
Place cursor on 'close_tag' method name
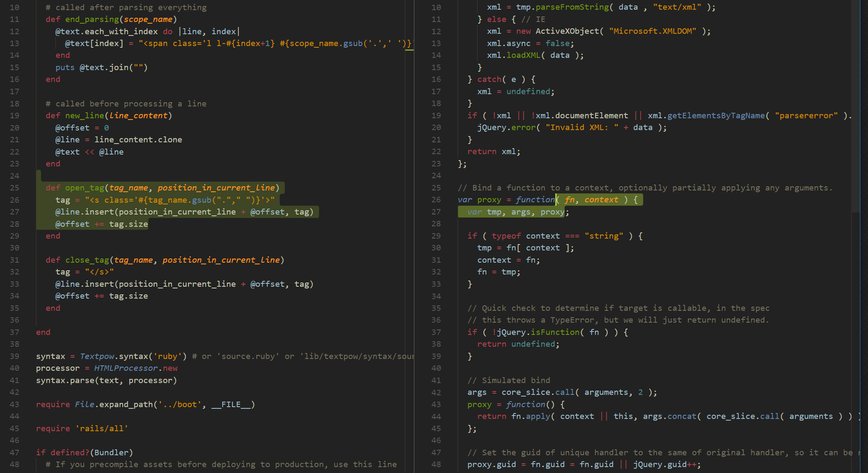click(87, 260)
